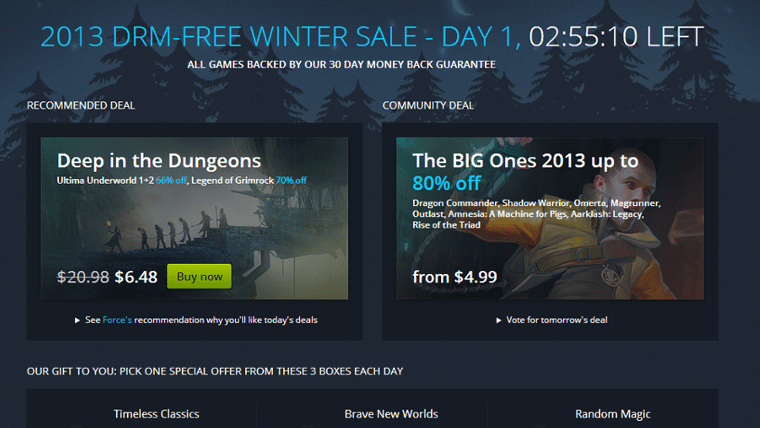Viewport: 760px width, 428px height.
Task: Open Vote for tomorrow's deal link
Action: [556, 320]
